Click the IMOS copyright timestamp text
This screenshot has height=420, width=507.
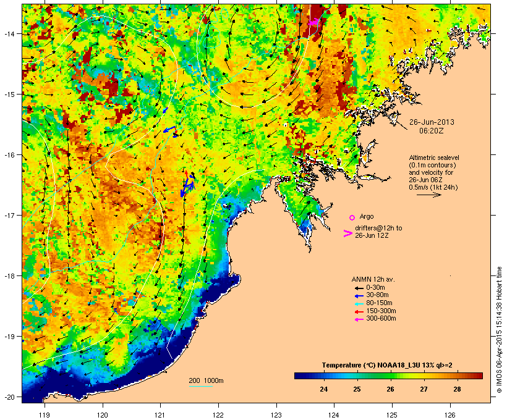click(499, 330)
